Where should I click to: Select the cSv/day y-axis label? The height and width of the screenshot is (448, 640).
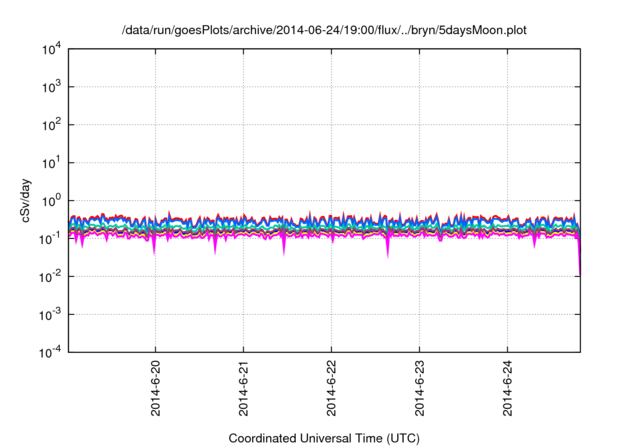point(25,200)
